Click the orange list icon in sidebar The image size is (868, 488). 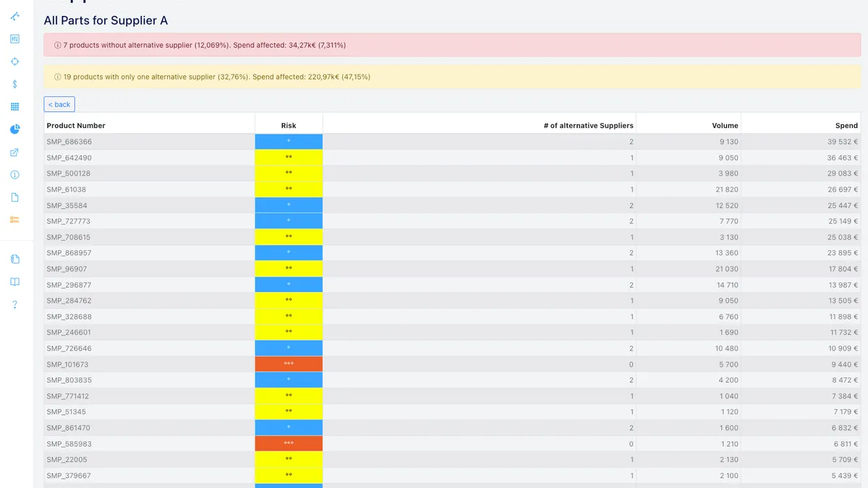coord(14,220)
